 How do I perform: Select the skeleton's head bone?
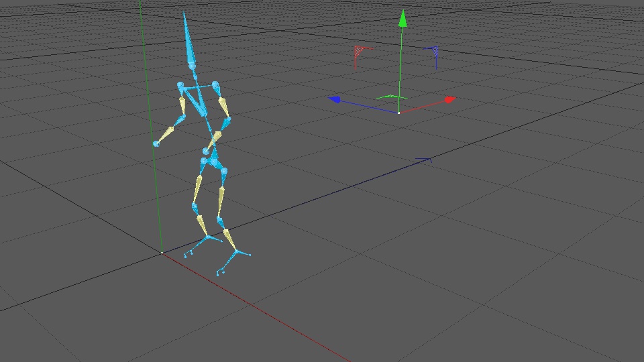[x=188, y=38]
